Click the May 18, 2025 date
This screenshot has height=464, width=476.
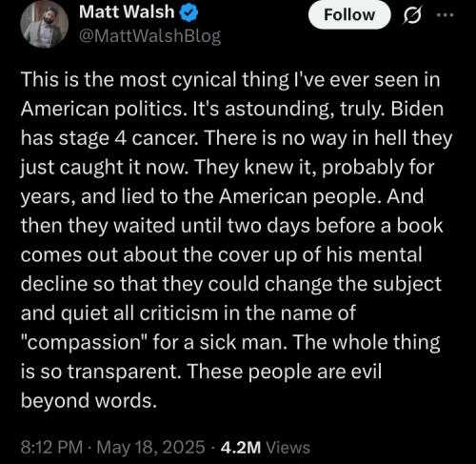[150, 447]
